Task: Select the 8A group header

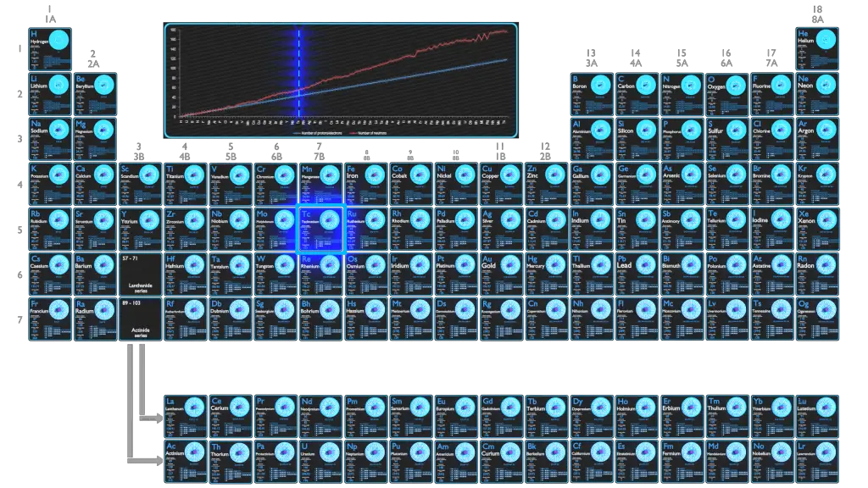Action: click(816, 19)
